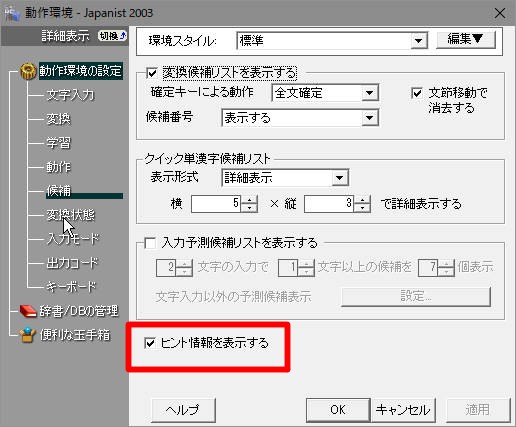The image size is (516, 427).
Task: Click the キャンセル button
Action: pyautogui.click(x=403, y=410)
